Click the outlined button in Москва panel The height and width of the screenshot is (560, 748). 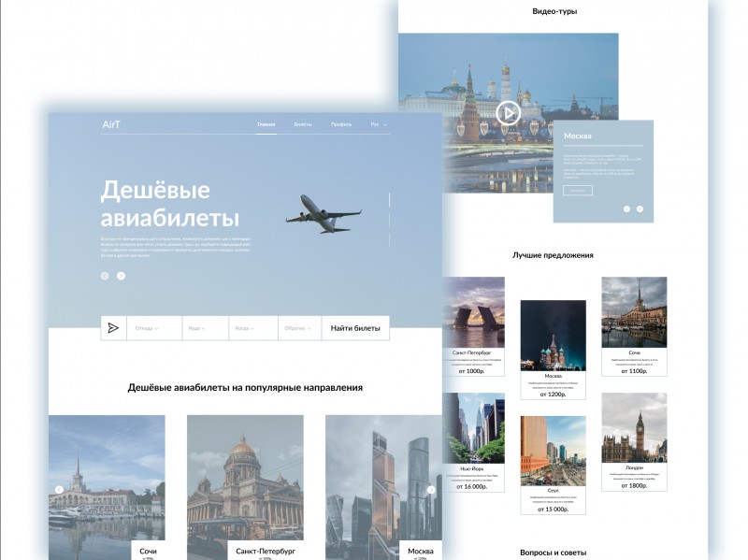click(x=578, y=191)
